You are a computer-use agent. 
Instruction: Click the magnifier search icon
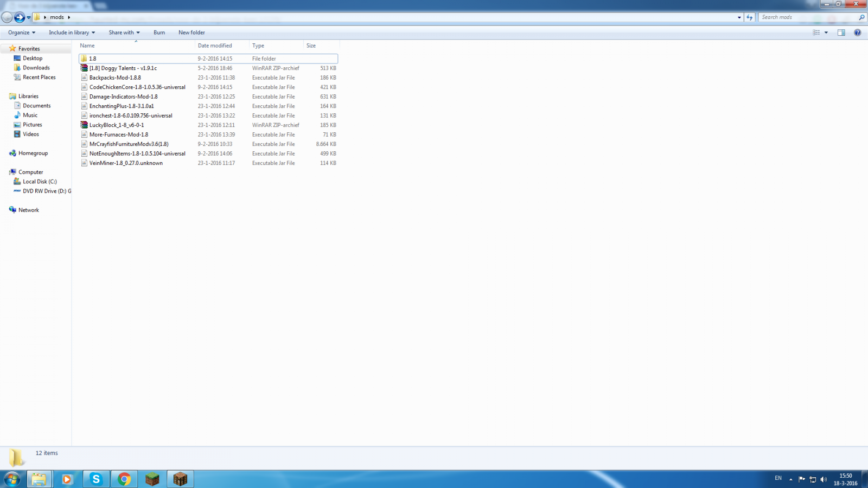pos(861,17)
